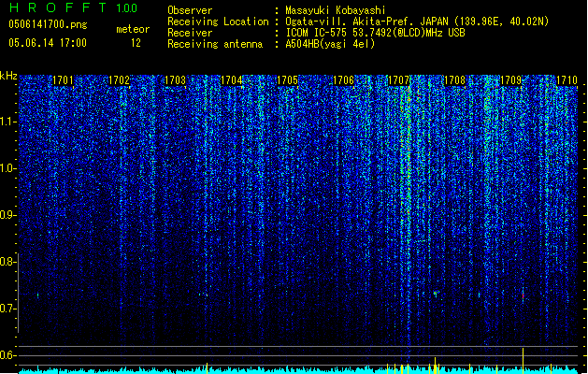Image resolution: width=588 pixels, height=374 pixels.
Task: Click the meteor count value 12
Action: click(x=136, y=43)
